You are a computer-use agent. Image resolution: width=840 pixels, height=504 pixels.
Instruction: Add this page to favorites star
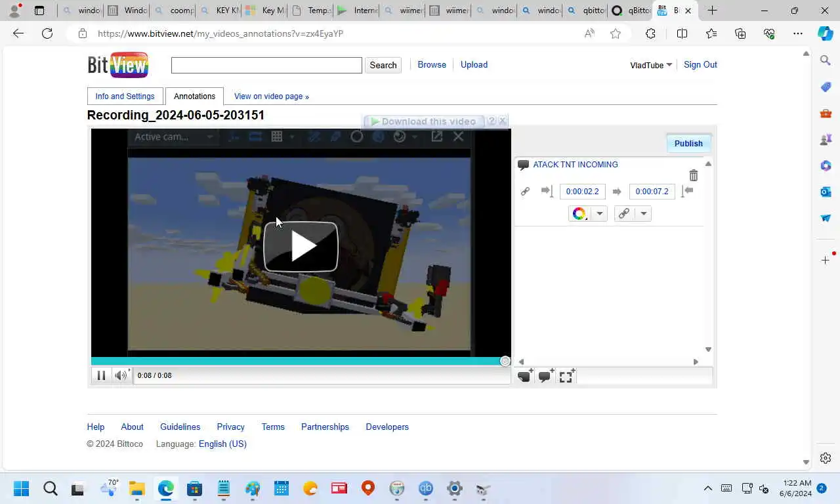[616, 33]
